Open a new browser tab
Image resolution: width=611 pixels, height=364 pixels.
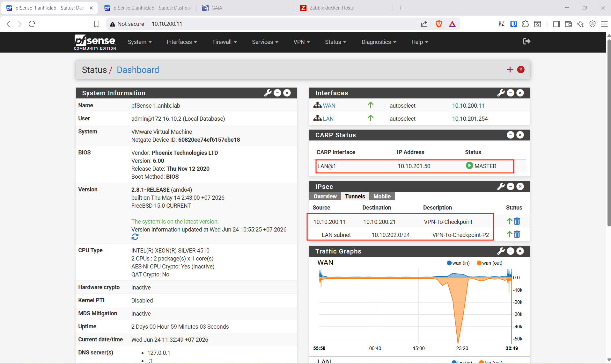401,8
